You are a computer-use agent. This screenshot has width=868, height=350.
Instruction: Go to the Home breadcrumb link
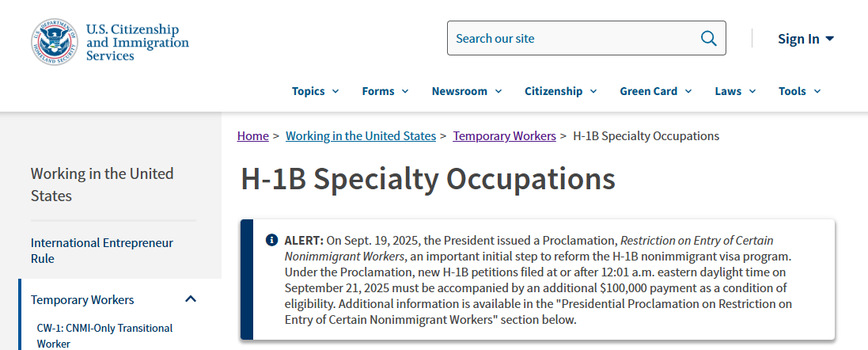click(x=252, y=135)
